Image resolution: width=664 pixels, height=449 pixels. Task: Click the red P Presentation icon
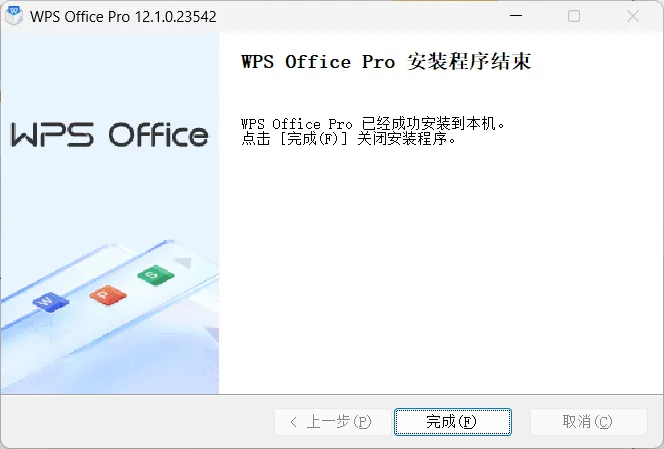pyautogui.click(x=108, y=295)
